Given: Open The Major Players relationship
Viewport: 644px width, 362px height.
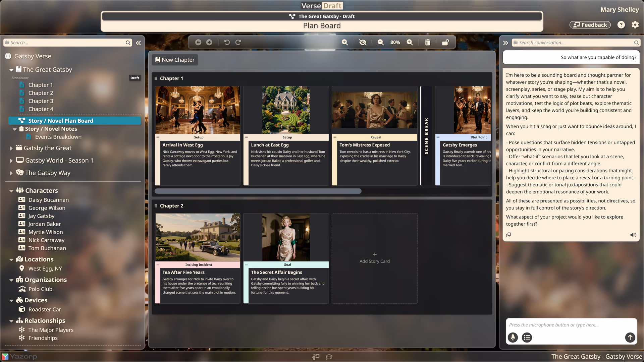Looking at the screenshot, I should coord(51,330).
